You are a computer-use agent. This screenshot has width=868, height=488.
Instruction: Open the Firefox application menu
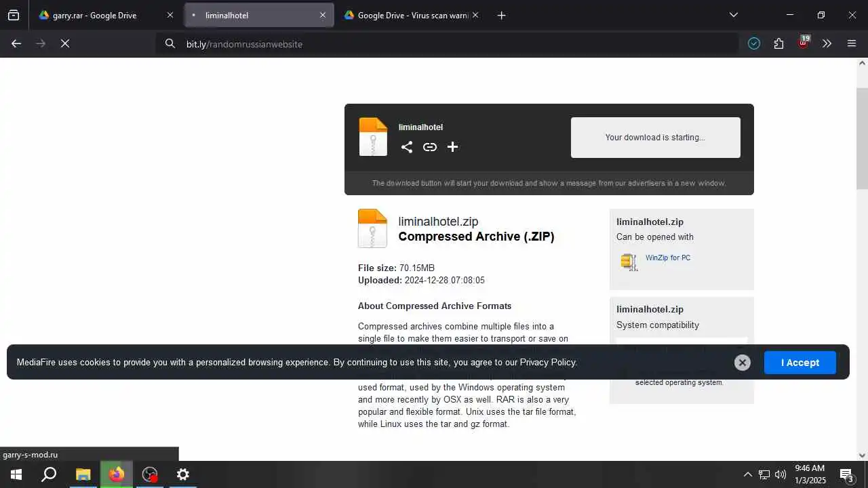[852, 43]
